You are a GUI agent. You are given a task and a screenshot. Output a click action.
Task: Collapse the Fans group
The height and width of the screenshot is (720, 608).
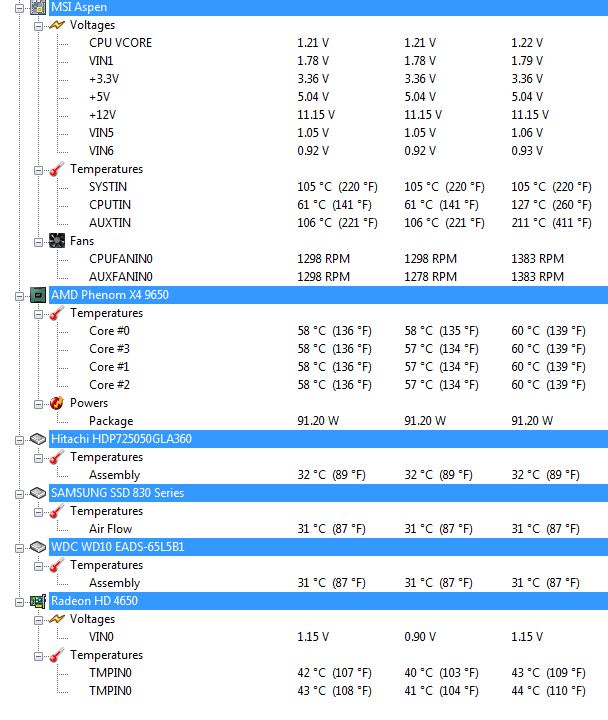39,242
